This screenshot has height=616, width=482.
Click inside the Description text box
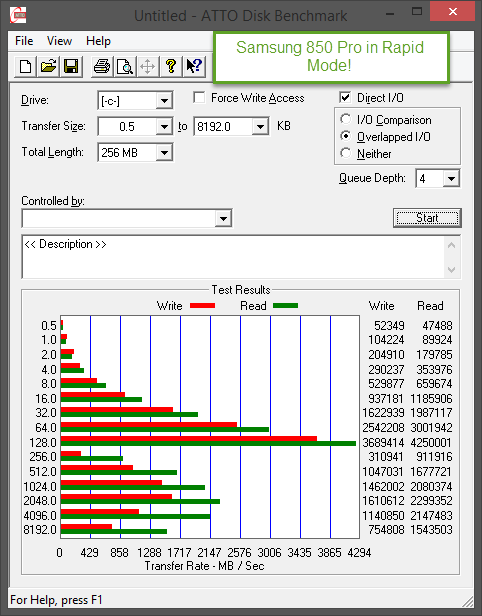point(233,257)
